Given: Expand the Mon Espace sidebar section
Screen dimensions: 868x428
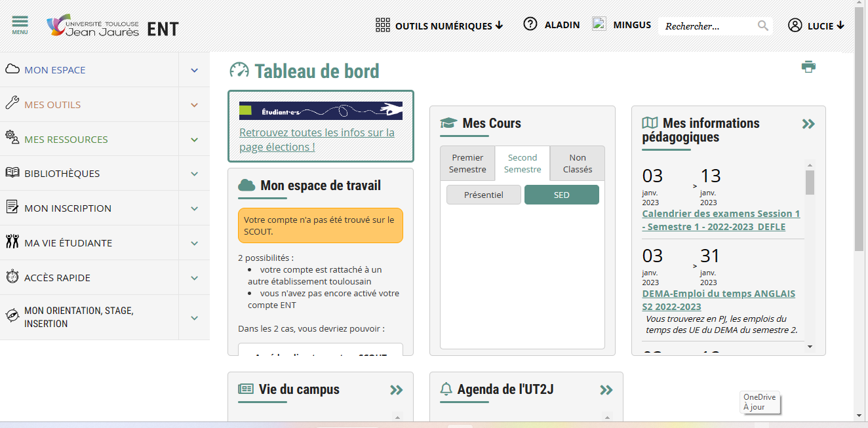Looking at the screenshot, I should click(x=194, y=70).
